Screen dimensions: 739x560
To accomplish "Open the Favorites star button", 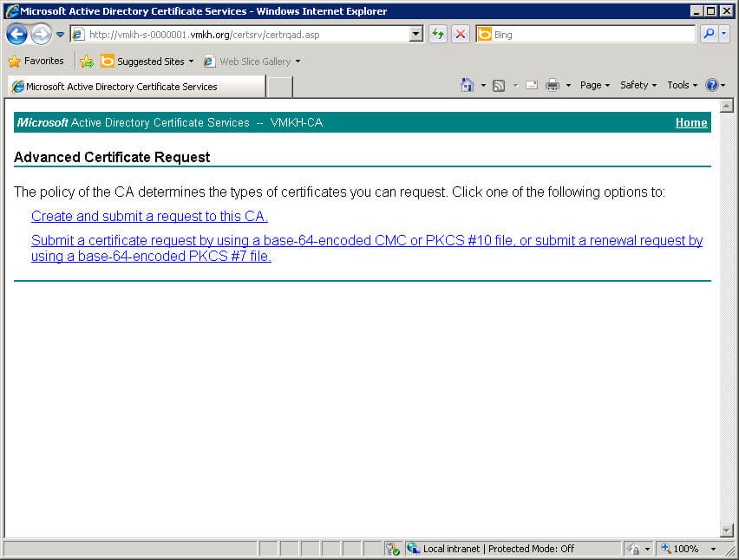I will pos(36,62).
